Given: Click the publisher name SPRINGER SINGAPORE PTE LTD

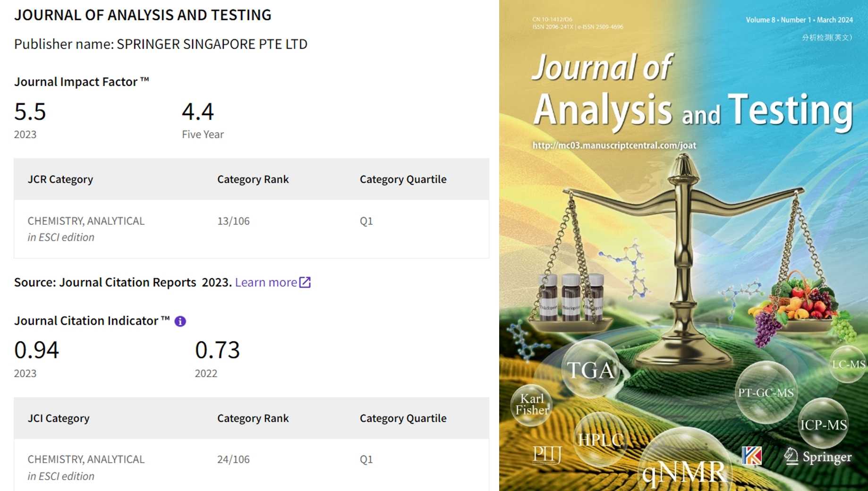Looking at the screenshot, I should coord(212,44).
